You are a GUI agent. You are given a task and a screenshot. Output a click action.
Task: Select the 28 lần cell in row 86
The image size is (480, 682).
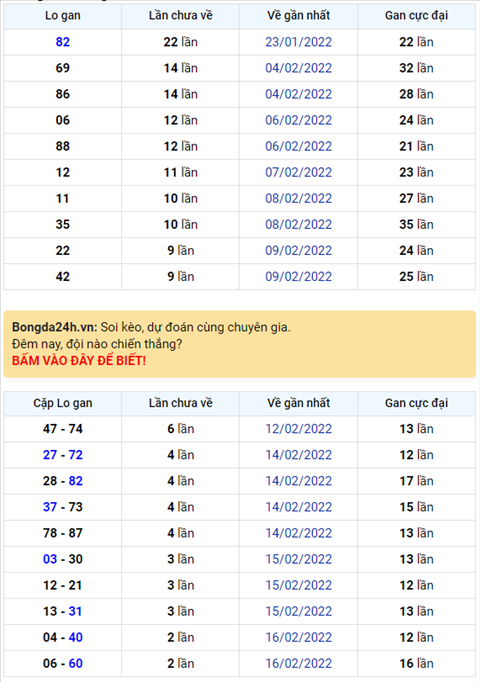(417, 94)
